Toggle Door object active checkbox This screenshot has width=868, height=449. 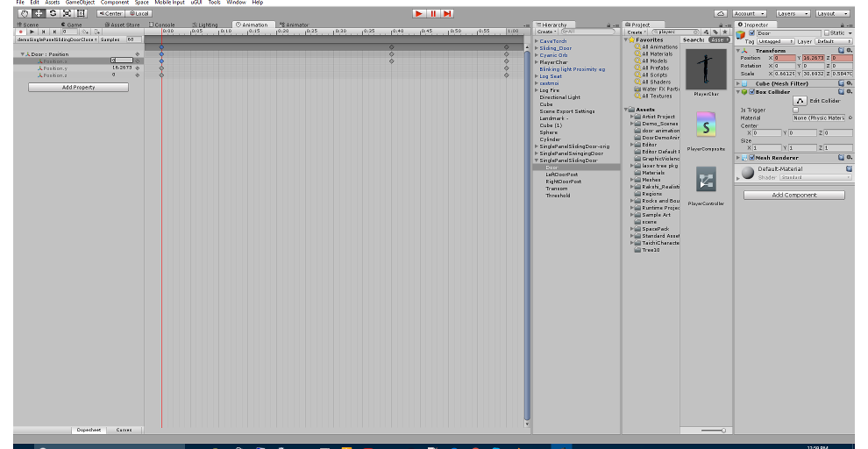751,33
